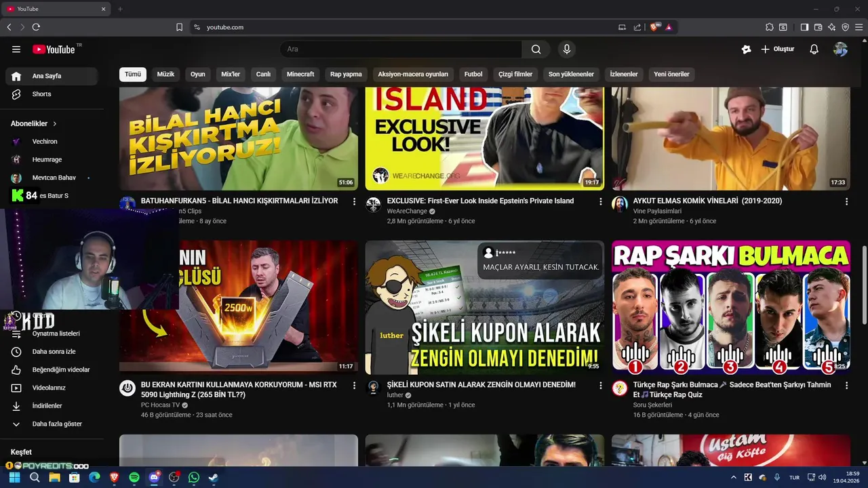Screen dimensions: 868x488
Task: Open more options for MSI RTX 5090 video
Action: click(354, 385)
